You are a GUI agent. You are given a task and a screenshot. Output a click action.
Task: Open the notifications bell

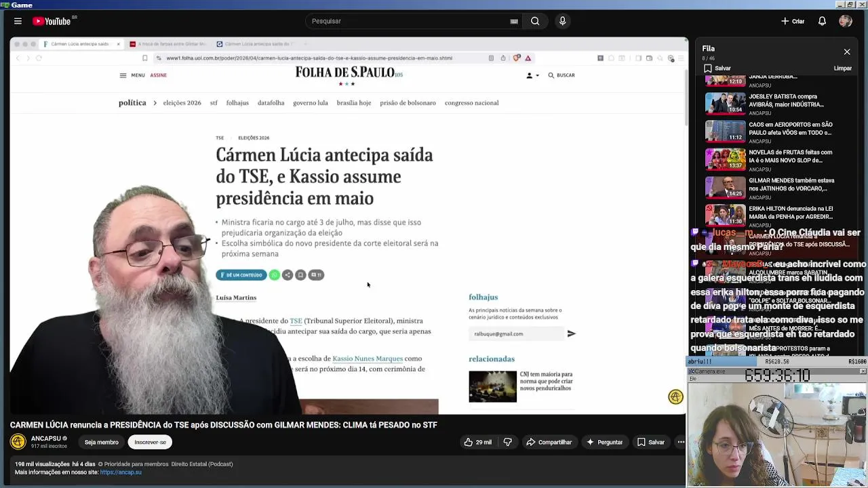(822, 21)
